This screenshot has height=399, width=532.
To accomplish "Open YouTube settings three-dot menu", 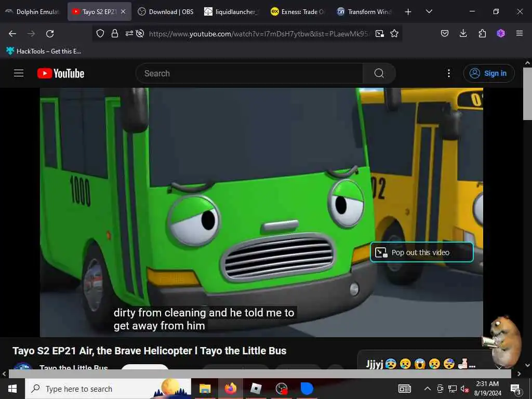I will (x=448, y=73).
